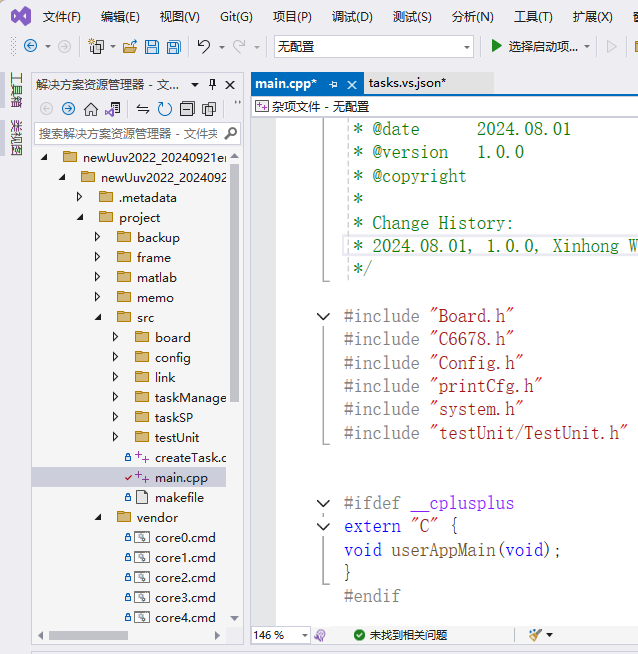
Task: Open the 工具(T) menu
Action: (533, 17)
